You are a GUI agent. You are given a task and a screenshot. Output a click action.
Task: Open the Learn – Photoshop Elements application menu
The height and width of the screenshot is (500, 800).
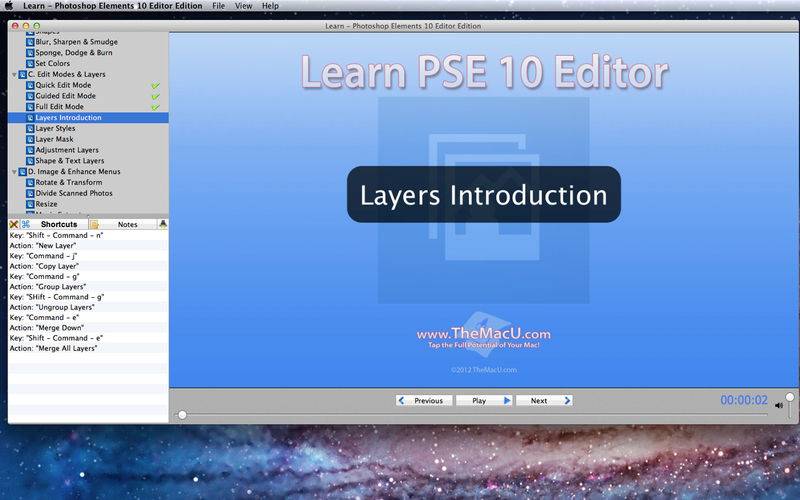pyautogui.click(x=112, y=6)
